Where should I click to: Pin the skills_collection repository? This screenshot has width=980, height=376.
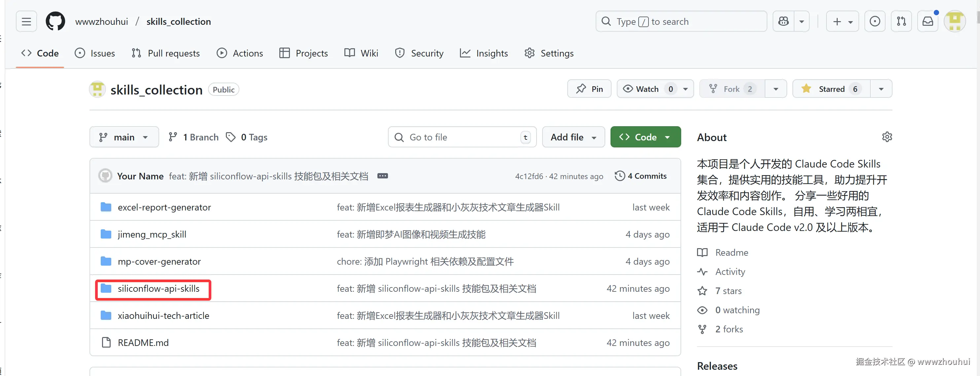[x=589, y=89]
